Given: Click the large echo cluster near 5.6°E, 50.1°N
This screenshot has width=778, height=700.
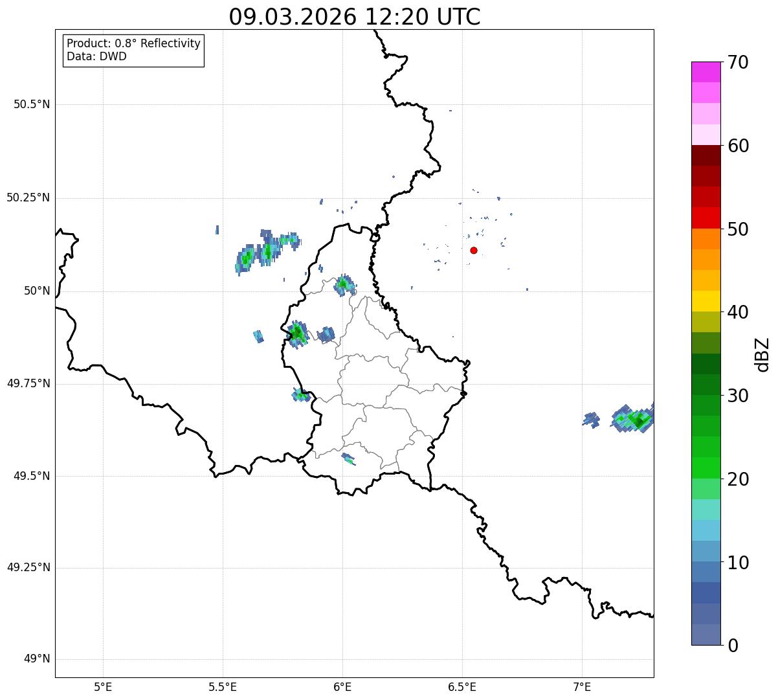Looking at the screenshot, I should click(247, 258).
